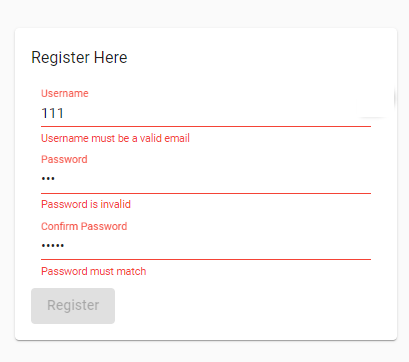Click the 'Password is invalid' error message
This screenshot has height=362, width=409.
[86, 204]
